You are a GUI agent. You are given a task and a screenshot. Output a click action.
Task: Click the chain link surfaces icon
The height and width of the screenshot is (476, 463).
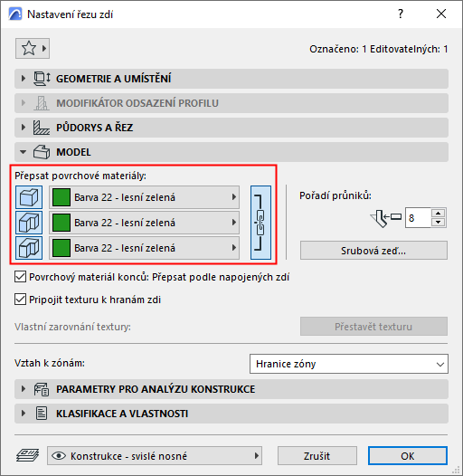[x=260, y=223]
